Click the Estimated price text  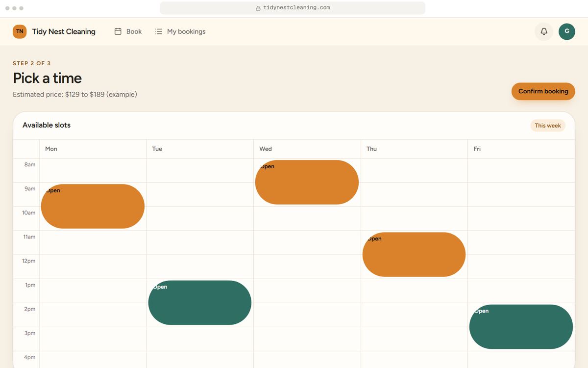point(75,94)
